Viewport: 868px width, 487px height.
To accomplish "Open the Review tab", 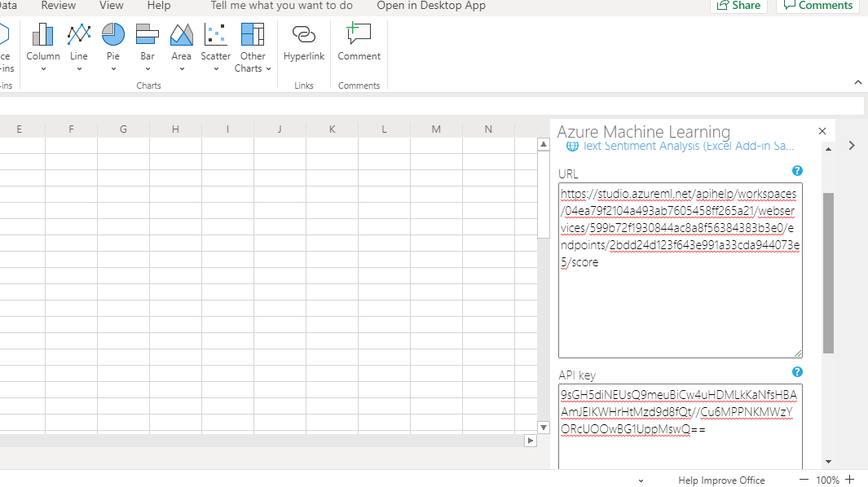I will (x=58, y=6).
